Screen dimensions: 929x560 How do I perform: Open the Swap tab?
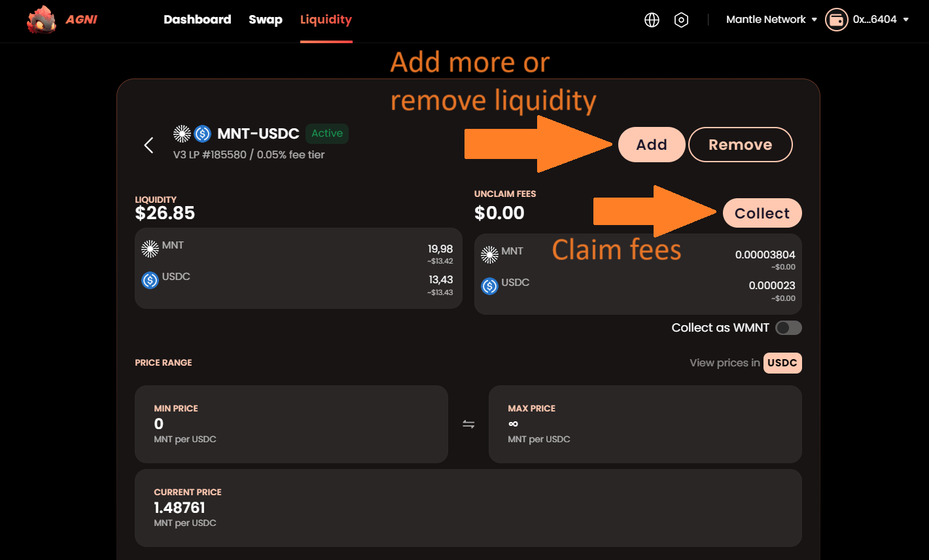265,20
